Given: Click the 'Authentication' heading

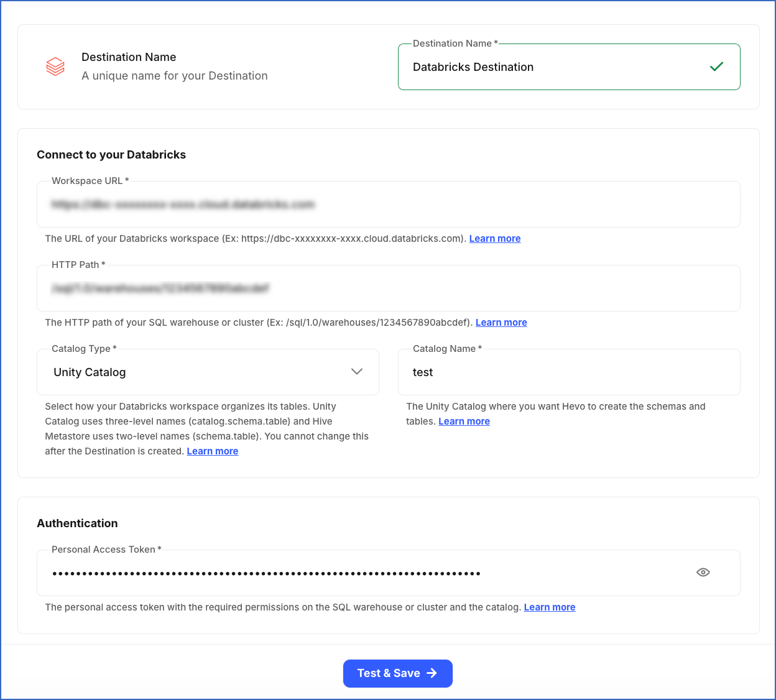Looking at the screenshot, I should 77,523.
